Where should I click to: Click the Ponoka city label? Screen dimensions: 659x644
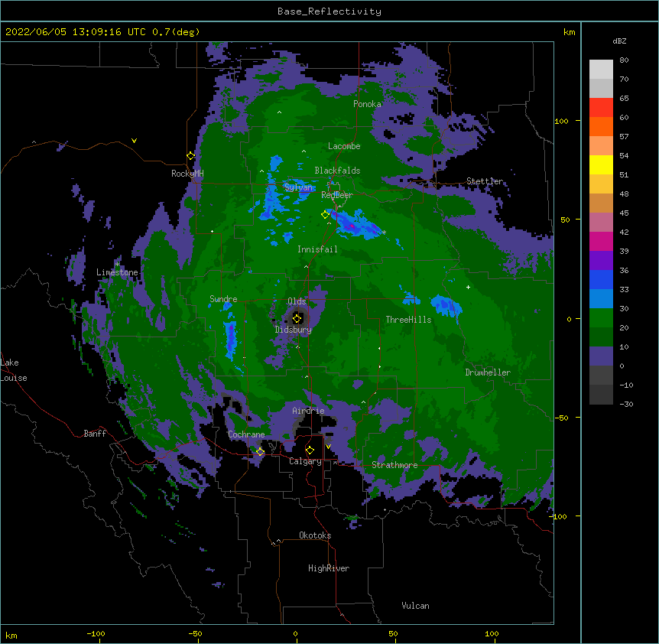click(x=367, y=104)
